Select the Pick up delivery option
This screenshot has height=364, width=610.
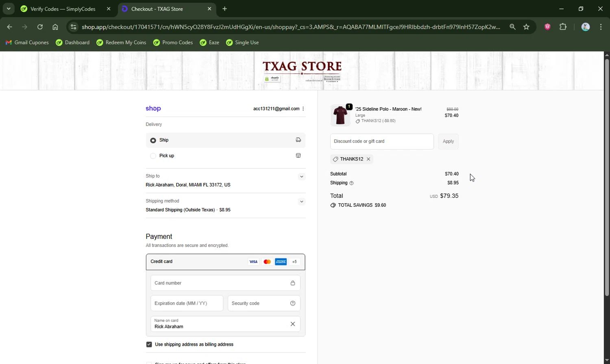pyautogui.click(x=226, y=156)
